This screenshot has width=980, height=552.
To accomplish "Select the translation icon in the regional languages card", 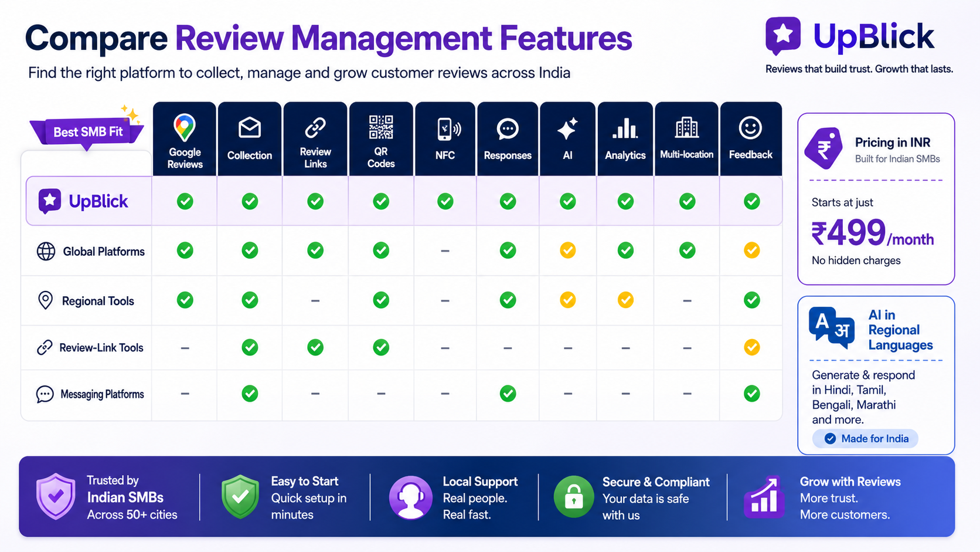I will [832, 328].
